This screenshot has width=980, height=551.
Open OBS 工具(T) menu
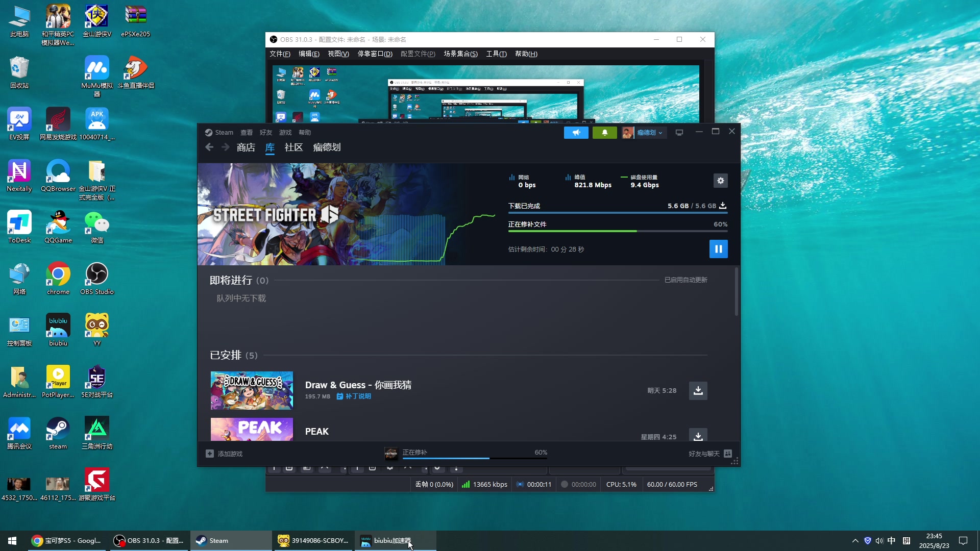click(496, 54)
